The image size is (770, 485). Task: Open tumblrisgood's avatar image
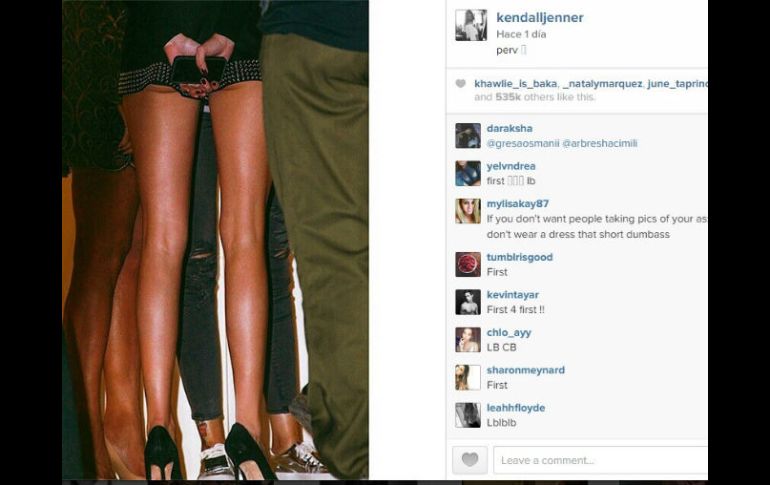tap(468, 265)
